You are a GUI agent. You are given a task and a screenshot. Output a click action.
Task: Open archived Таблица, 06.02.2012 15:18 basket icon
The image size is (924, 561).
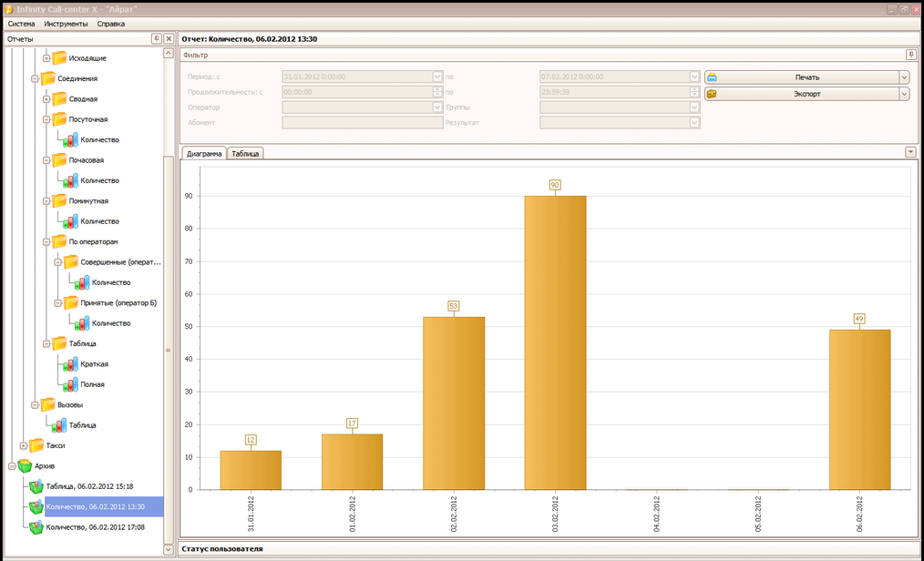click(36, 486)
